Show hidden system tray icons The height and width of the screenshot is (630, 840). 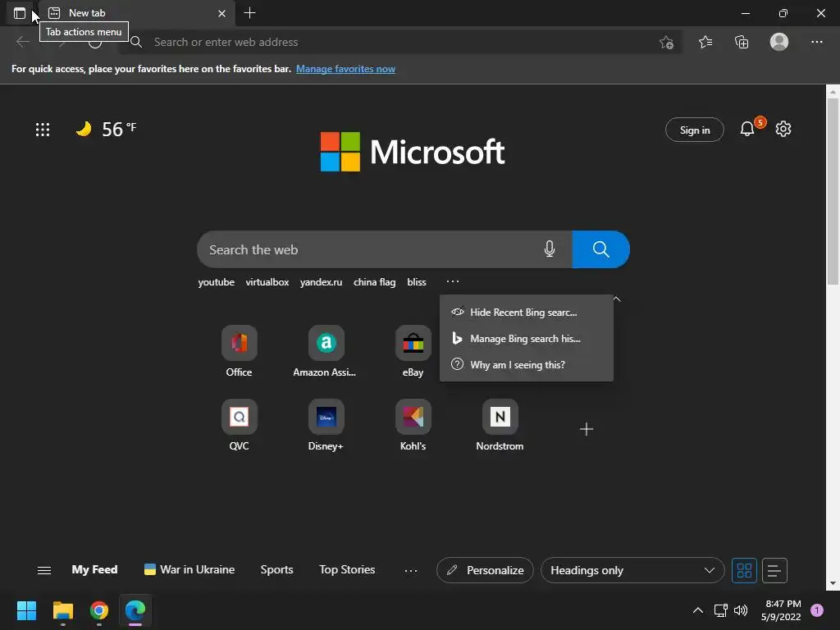[x=698, y=610]
